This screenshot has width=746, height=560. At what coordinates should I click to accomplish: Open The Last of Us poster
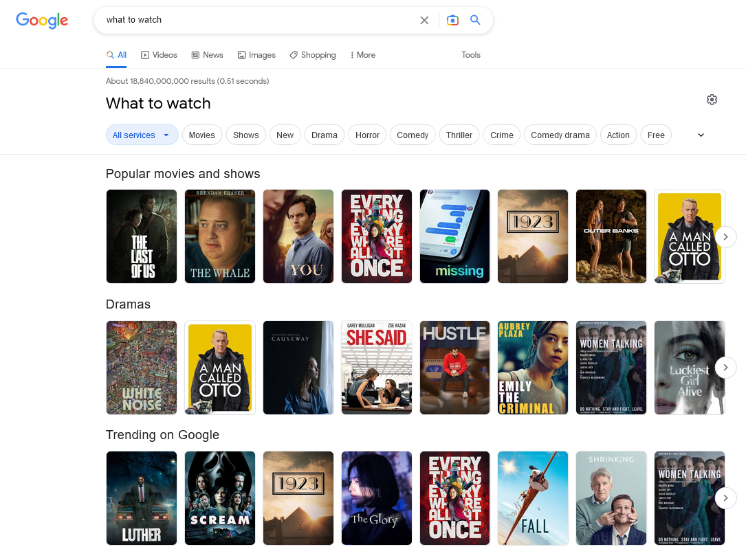tap(142, 236)
